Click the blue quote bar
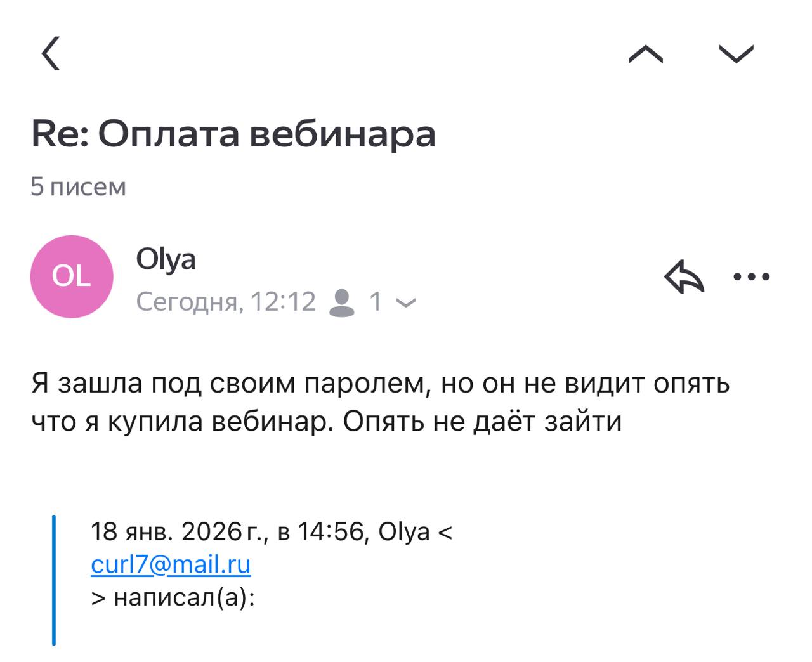Viewport: 812px width, 662px height. 54,580
